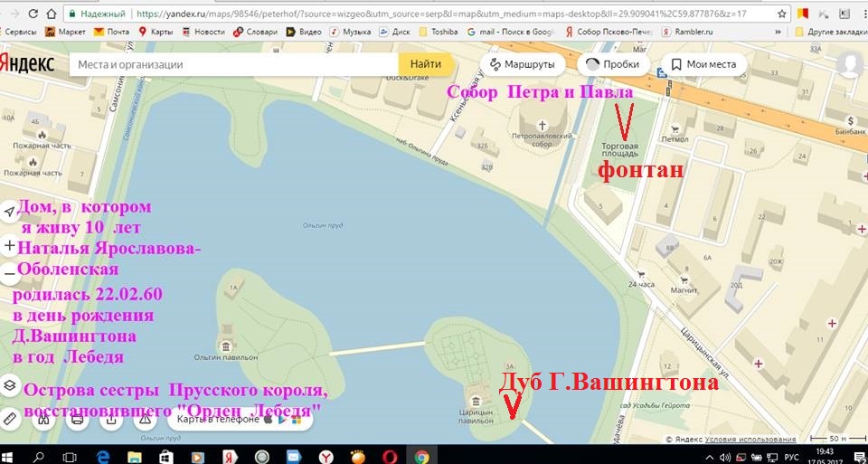
Task: Open the Словари bookmark
Action: [255, 33]
